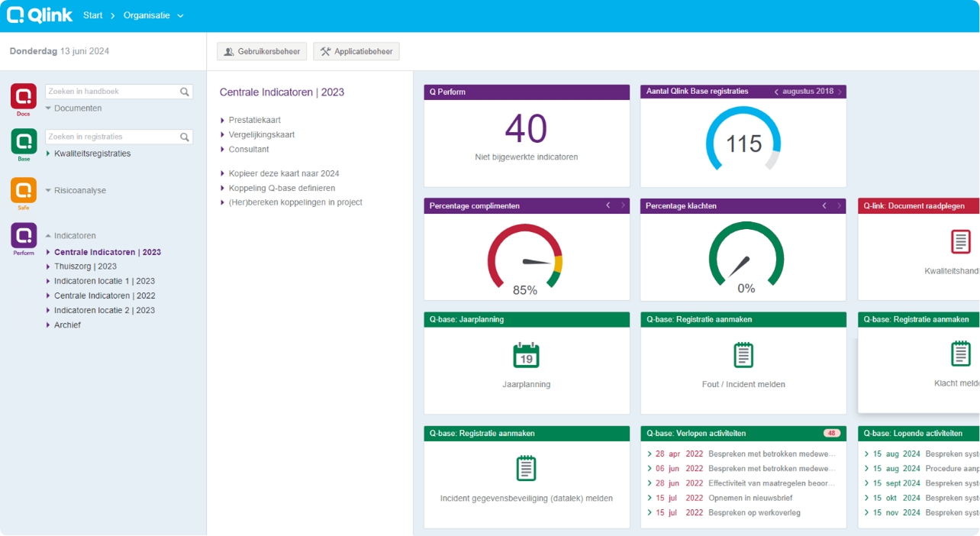Open 15 okt 2024 ongoing activity

[921, 498]
